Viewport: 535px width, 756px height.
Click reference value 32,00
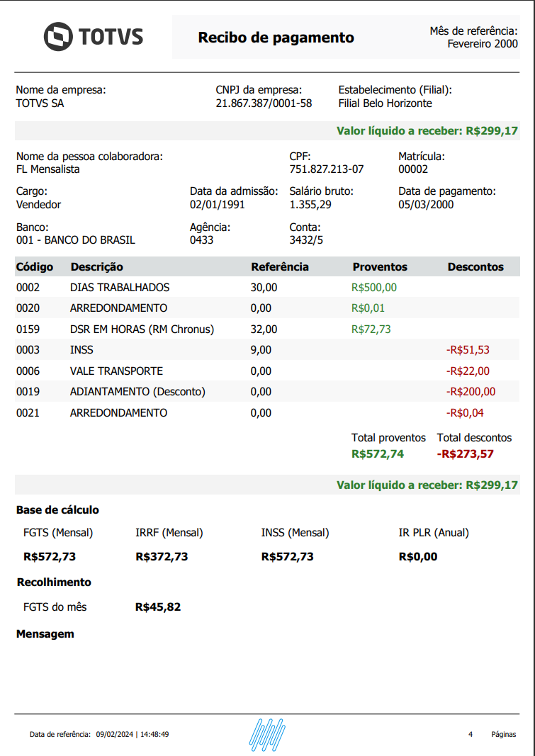click(264, 329)
